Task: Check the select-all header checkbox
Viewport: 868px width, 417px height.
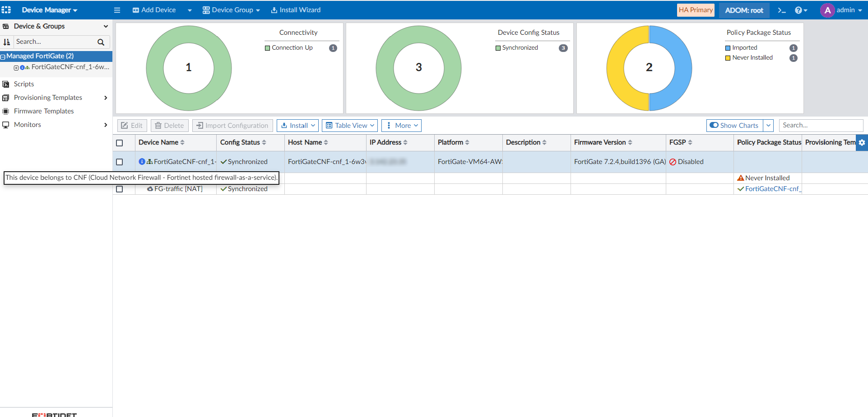Action: pos(120,143)
